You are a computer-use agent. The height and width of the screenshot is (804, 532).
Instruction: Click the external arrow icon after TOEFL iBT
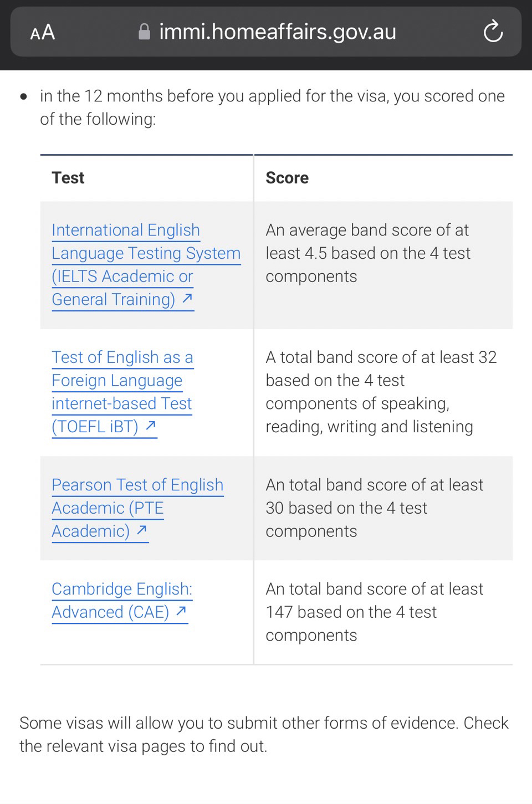click(151, 426)
